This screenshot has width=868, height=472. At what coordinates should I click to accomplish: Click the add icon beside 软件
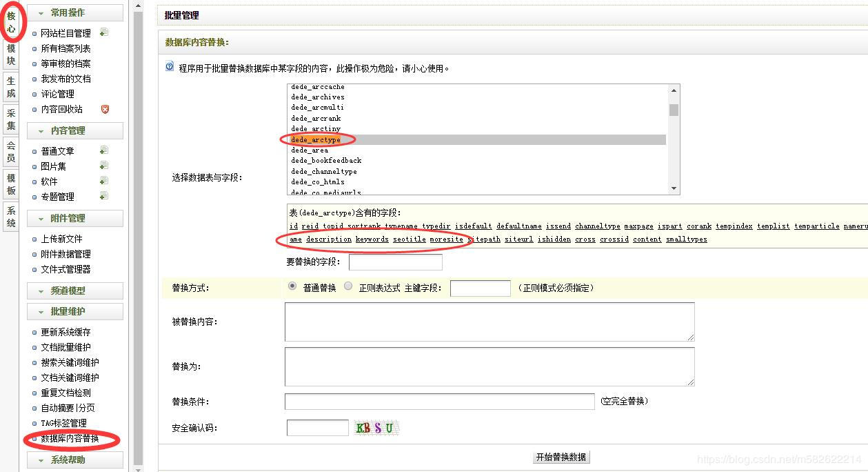point(104,181)
